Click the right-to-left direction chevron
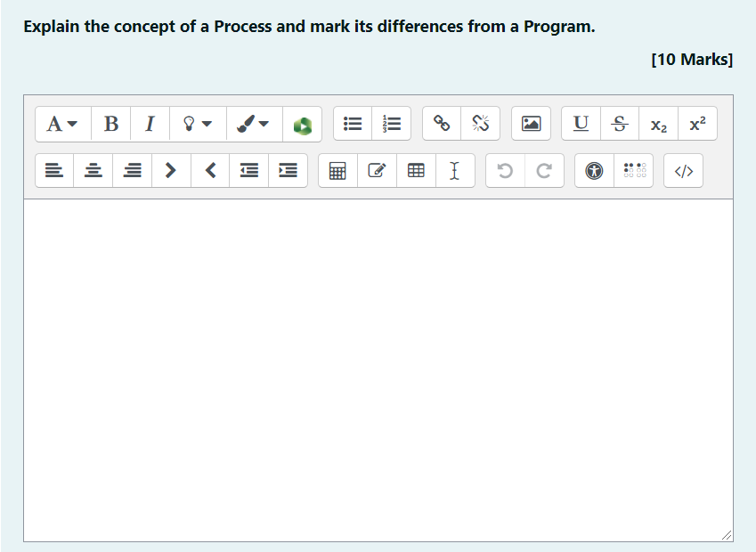This screenshot has height=552, width=756. point(210,171)
